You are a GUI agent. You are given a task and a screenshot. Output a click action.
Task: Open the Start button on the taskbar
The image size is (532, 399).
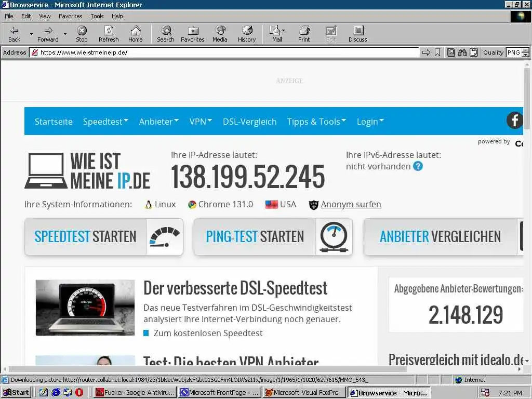coord(16,393)
